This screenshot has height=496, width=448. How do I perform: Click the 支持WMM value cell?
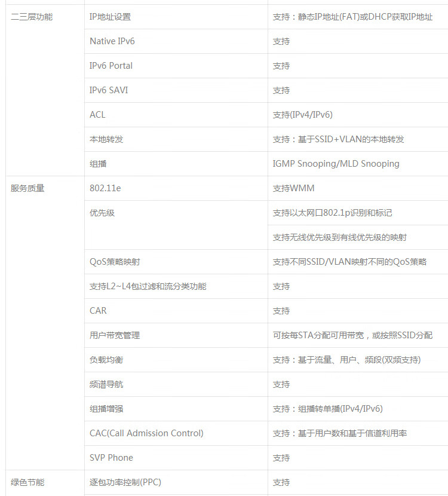coord(293,188)
